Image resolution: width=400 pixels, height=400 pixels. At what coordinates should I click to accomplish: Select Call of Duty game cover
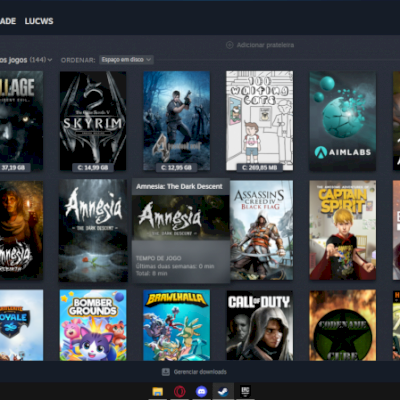tap(260, 325)
